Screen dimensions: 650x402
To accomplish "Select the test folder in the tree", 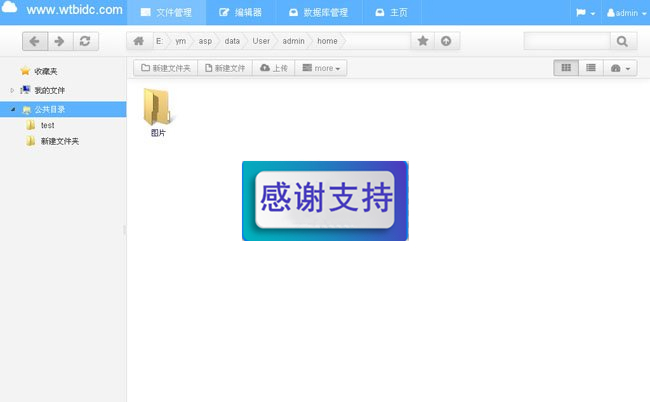I will (47, 125).
